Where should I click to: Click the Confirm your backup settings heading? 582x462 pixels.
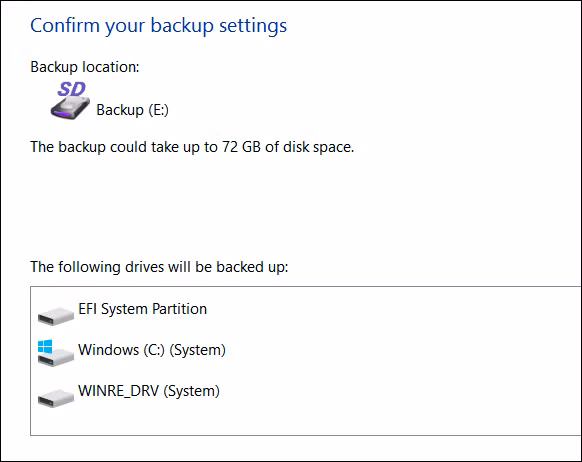pyautogui.click(x=158, y=26)
